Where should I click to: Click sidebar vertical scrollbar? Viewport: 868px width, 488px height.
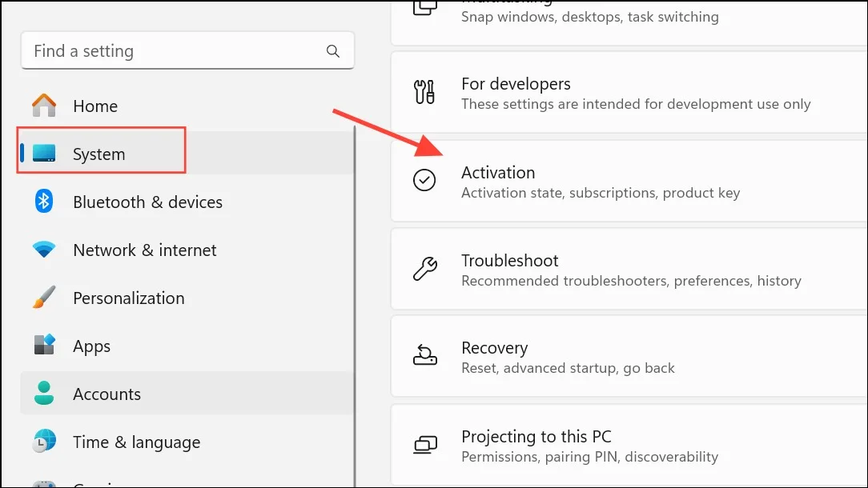(x=355, y=306)
